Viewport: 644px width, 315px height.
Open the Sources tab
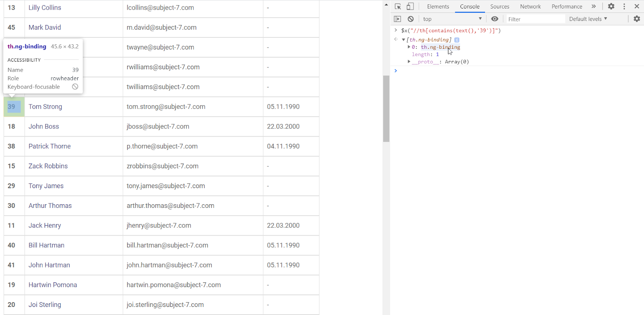tap(500, 6)
